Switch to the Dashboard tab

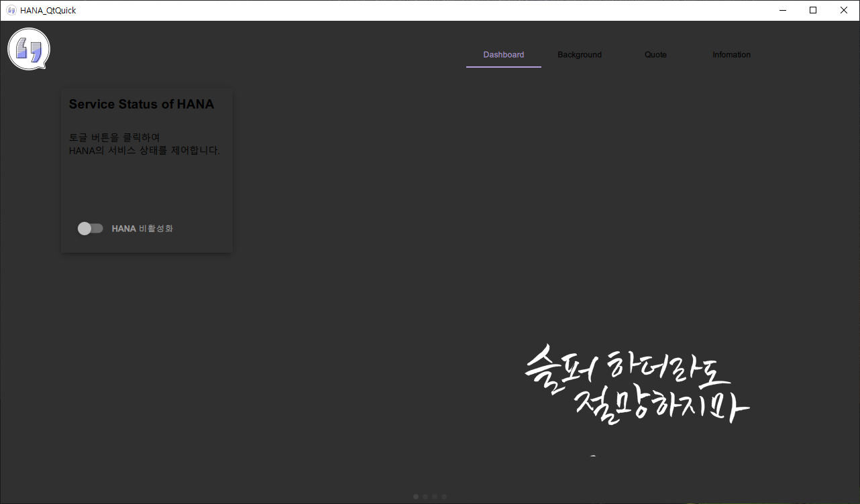(x=504, y=55)
